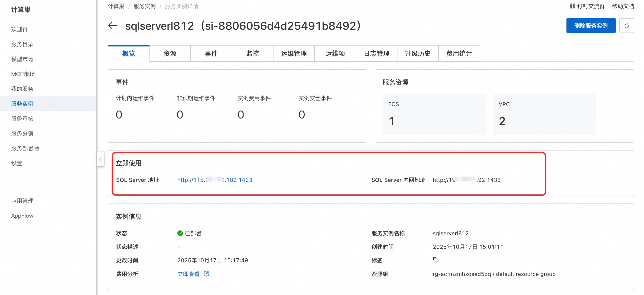The width and height of the screenshot is (644, 295).
Task: Click the refresh icon button
Action: (x=627, y=26)
